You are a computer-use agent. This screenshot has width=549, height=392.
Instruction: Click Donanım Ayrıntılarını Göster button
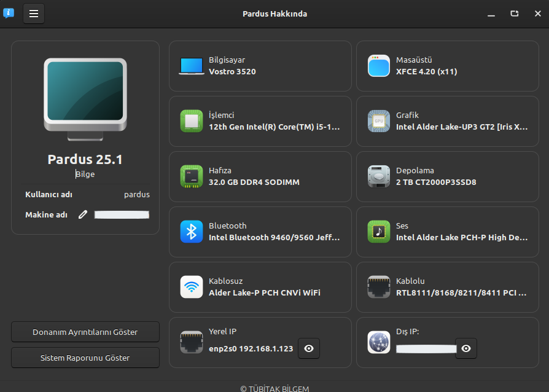[85, 332]
